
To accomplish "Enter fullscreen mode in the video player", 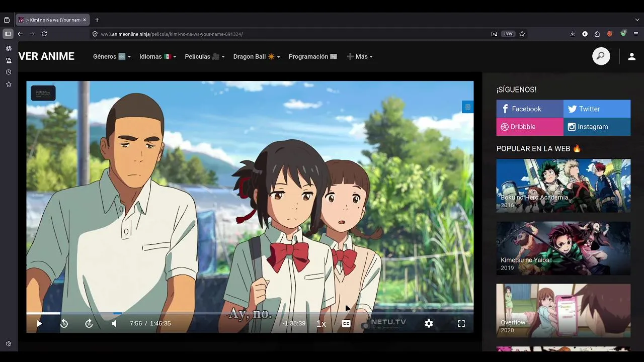I will [x=461, y=324].
